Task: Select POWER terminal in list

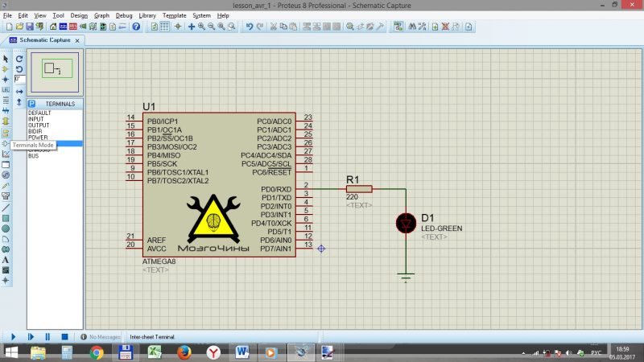Action: point(38,138)
